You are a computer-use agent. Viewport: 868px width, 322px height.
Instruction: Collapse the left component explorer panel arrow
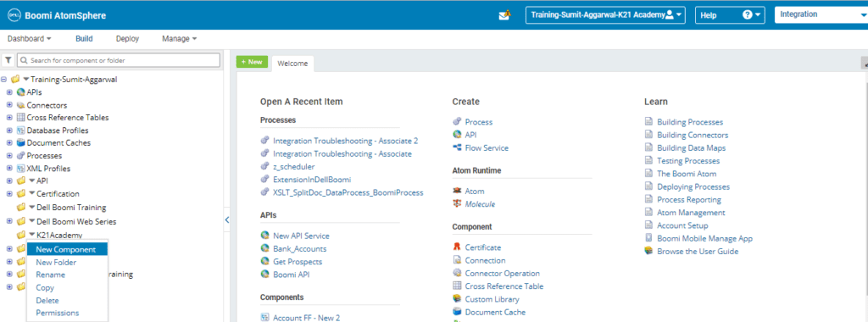pos(227,220)
